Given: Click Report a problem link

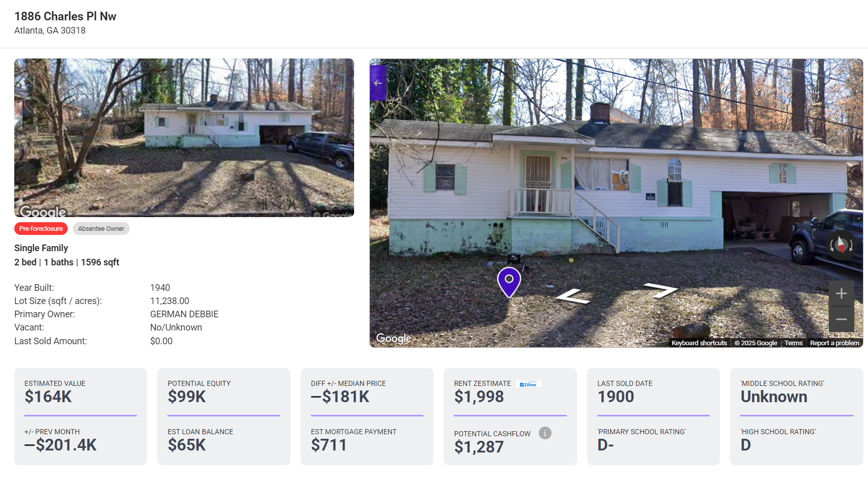Looking at the screenshot, I should tap(834, 343).
